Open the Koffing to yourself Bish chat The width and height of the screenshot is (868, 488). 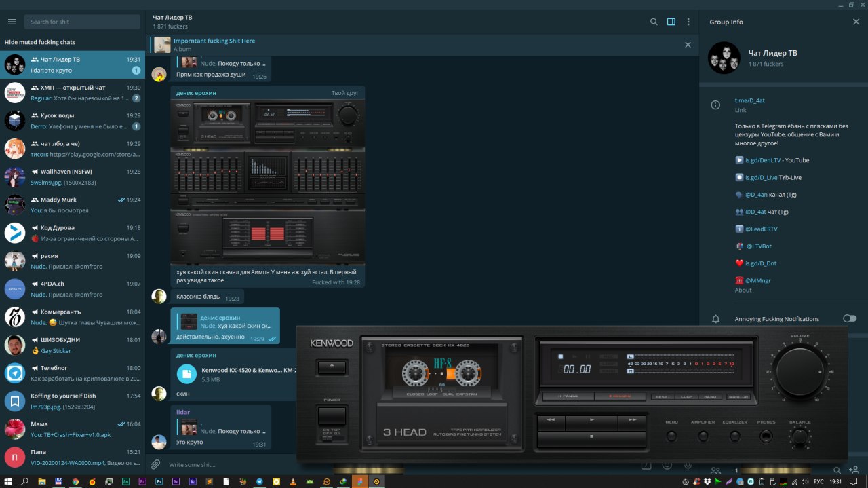click(73, 401)
